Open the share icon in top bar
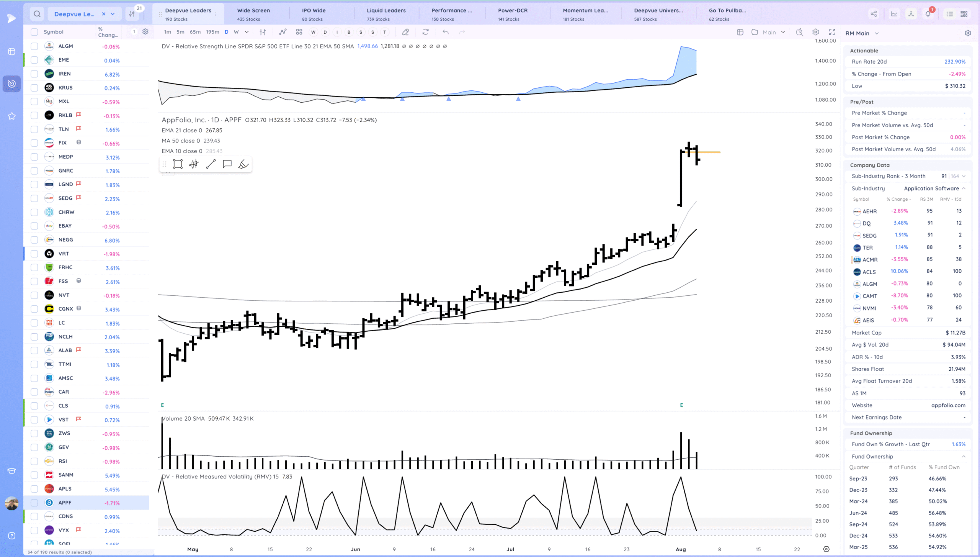Screen dimensions: 980x557 pyautogui.click(x=874, y=14)
